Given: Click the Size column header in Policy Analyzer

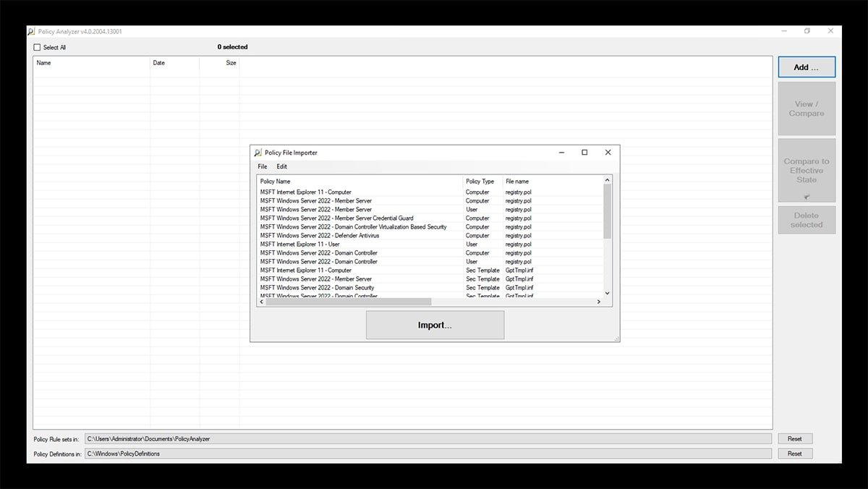Looking at the screenshot, I should coord(219,63).
